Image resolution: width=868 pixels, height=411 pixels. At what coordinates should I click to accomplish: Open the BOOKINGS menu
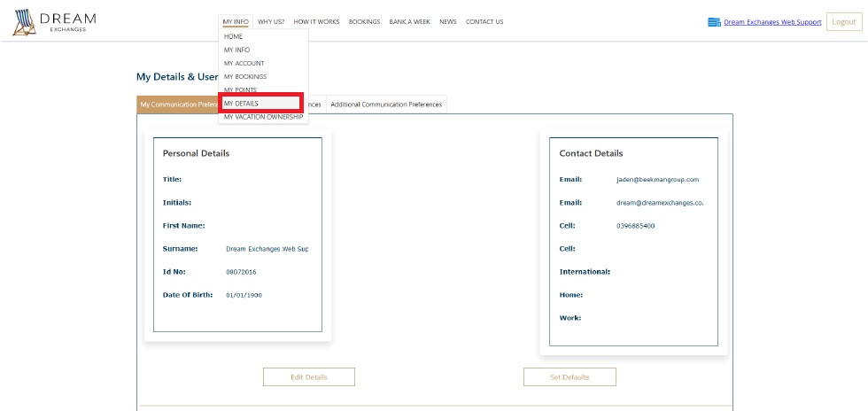click(364, 21)
